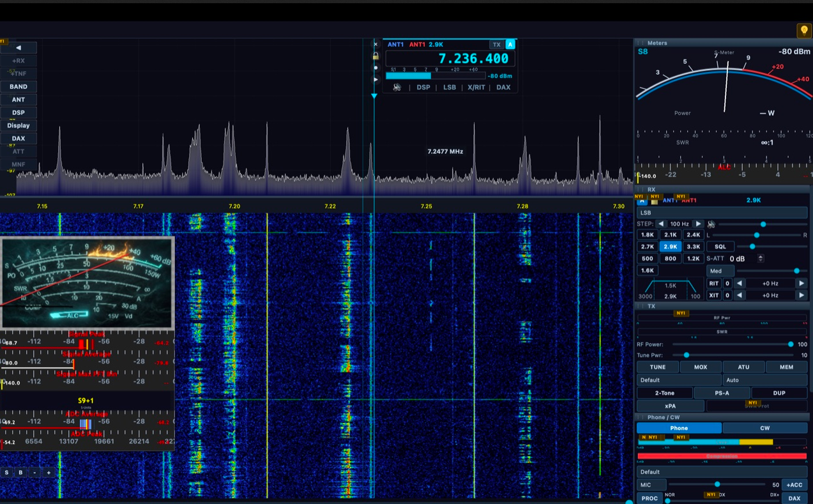Open the LSB mode dropdown in the RX panel
This screenshot has height=504, width=813.
[x=722, y=213]
